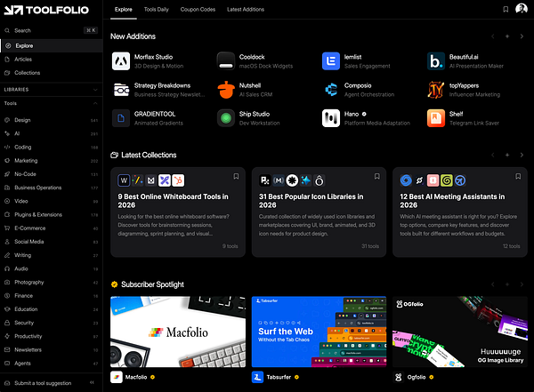Open the Macfolio spotlight thumbnail
Viewport: 534px width, 392px height.
click(178, 332)
